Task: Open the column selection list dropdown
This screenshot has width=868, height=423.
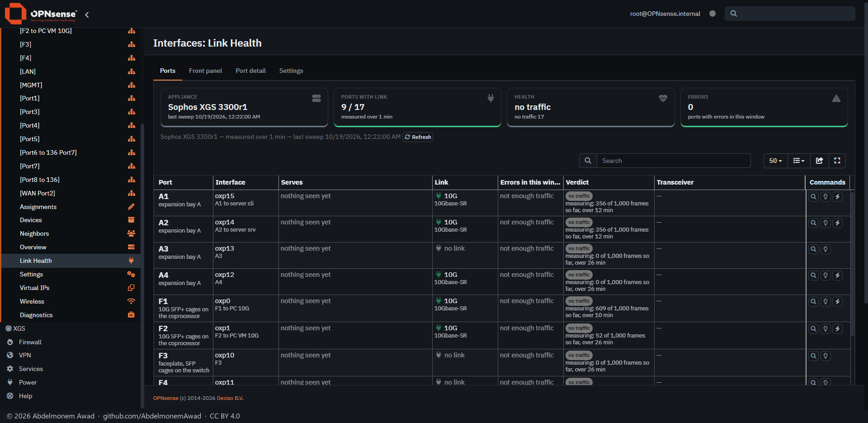Action: coord(799,161)
